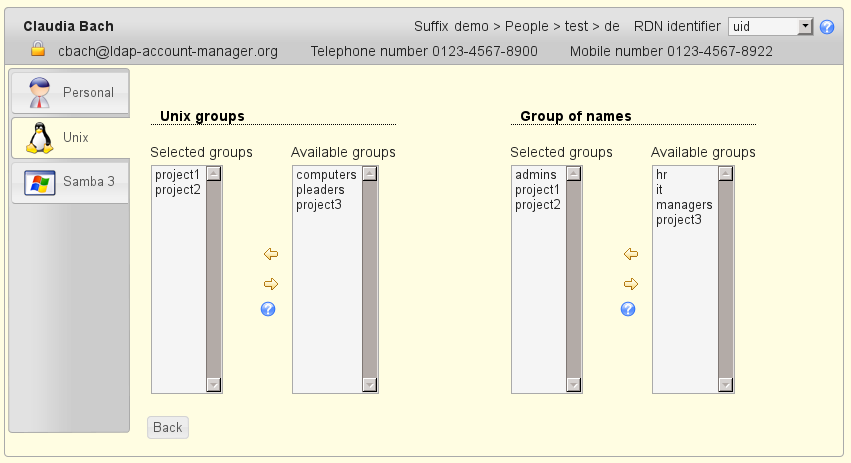Pick managers from Group of names available list

click(684, 205)
